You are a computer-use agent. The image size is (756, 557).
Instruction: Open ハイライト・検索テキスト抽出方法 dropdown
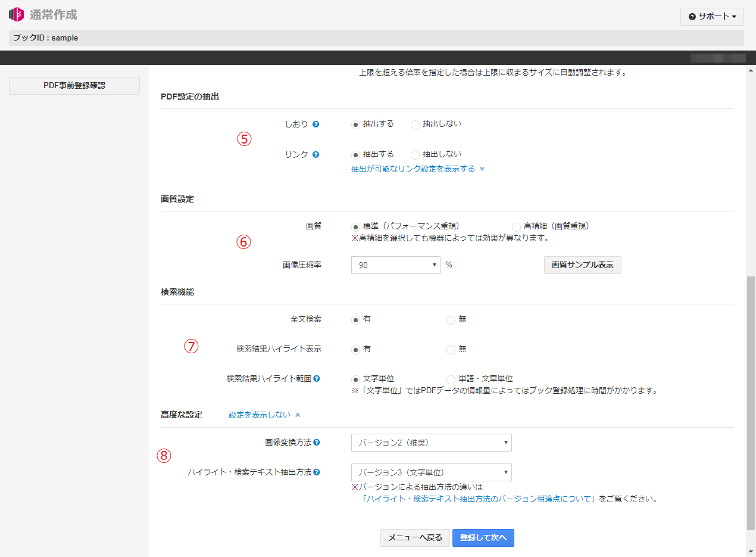pos(431,472)
